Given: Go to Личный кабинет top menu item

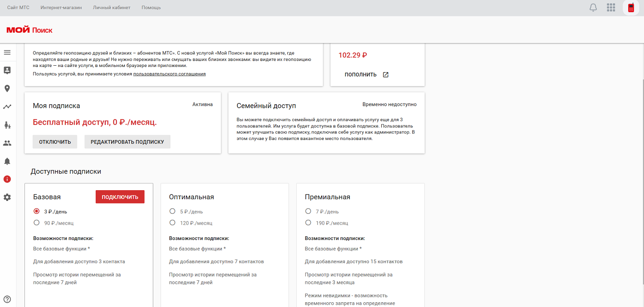Looking at the screenshot, I should click(112, 8).
